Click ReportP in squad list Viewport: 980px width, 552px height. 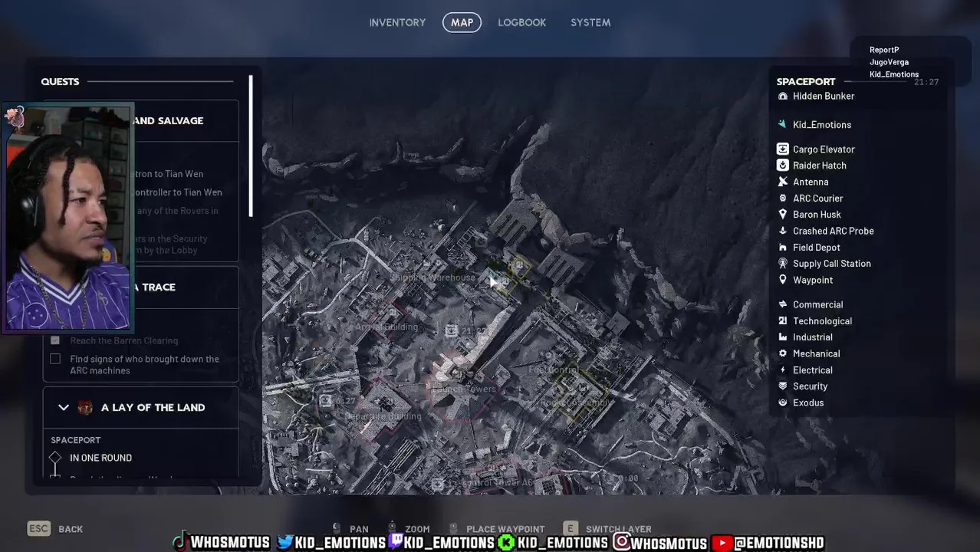884,50
